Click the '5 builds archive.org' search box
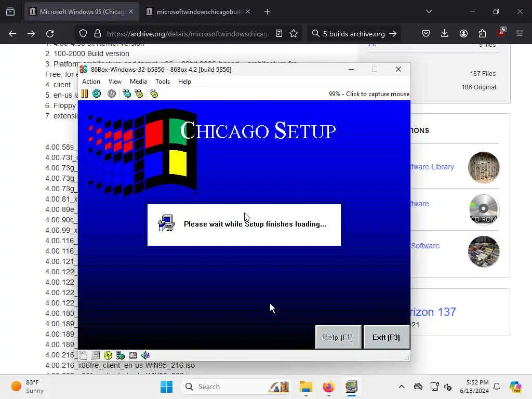 (x=353, y=34)
